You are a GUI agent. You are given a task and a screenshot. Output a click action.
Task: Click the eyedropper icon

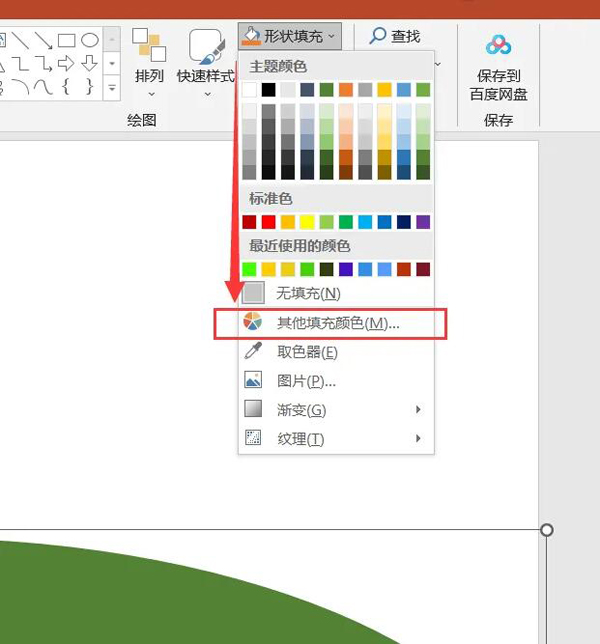[x=253, y=351]
